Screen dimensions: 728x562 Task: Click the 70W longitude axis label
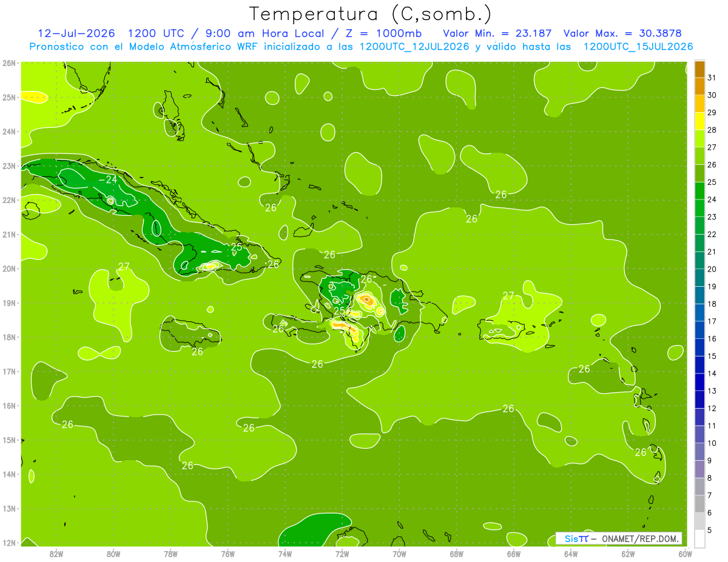[x=399, y=554]
